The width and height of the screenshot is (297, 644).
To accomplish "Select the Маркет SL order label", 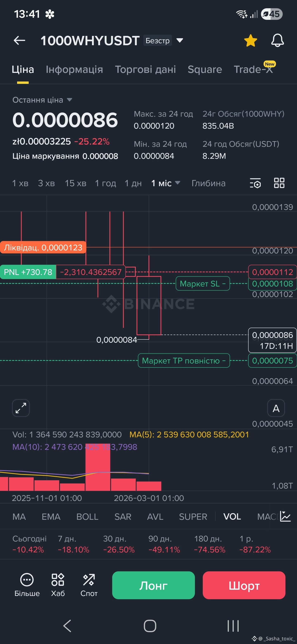I will [x=203, y=283].
